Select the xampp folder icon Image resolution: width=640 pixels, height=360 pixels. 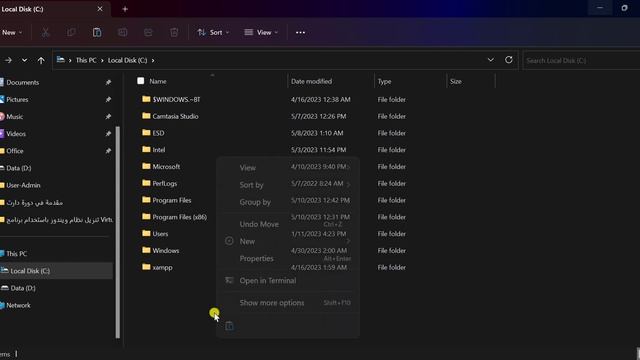click(x=146, y=267)
